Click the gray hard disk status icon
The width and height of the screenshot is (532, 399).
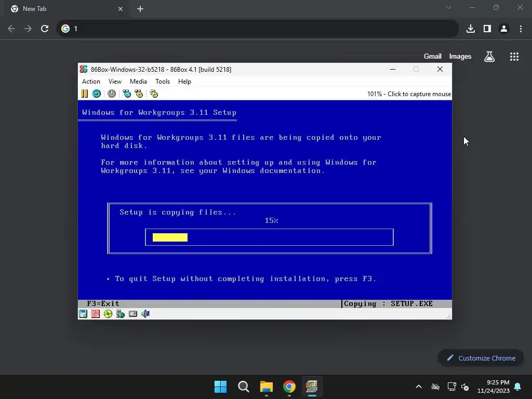(x=133, y=314)
